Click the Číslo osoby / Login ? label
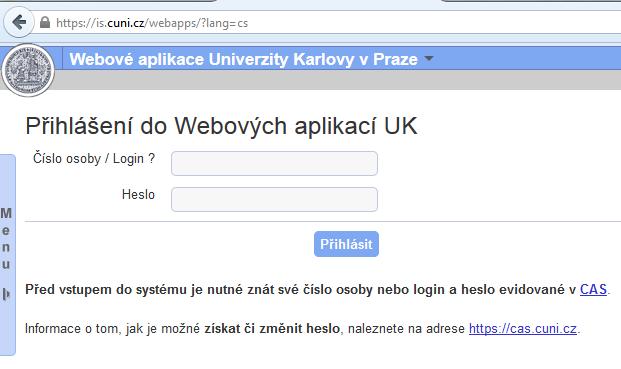Image resolution: width=621 pixels, height=369 pixels. pos(94,158)
